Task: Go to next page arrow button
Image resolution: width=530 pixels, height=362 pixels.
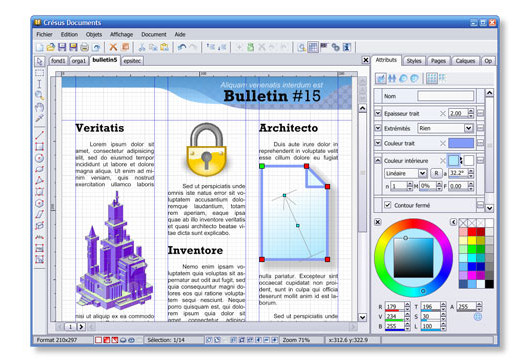Action: coord(81,327)
